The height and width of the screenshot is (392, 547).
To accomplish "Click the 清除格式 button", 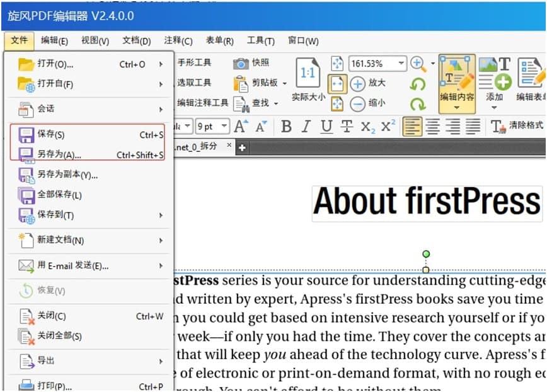I will tap(517, 126).
